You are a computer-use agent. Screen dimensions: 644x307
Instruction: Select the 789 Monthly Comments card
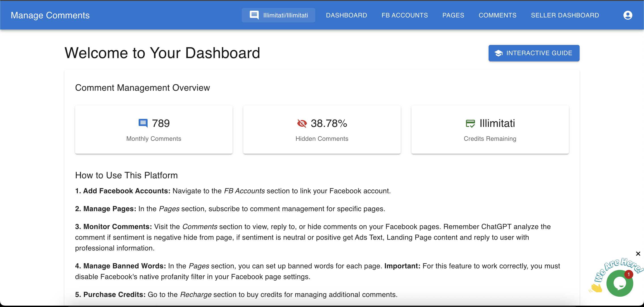tap(154, 130)
